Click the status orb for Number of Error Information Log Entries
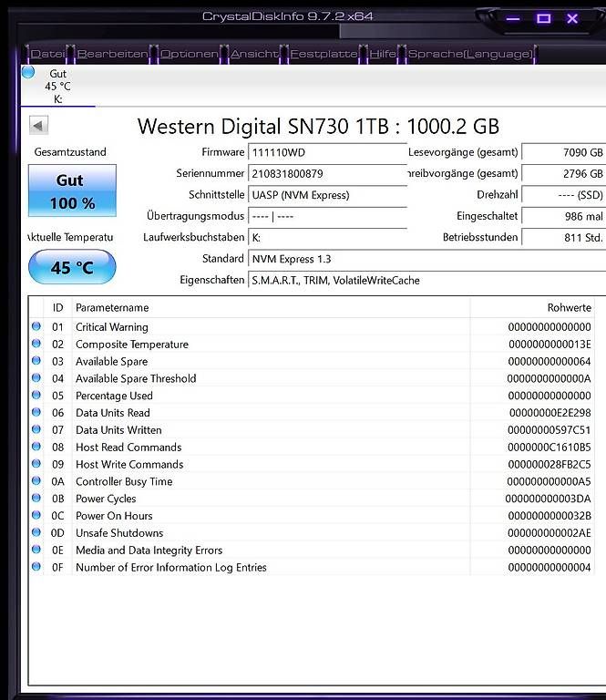 (36, 567)
